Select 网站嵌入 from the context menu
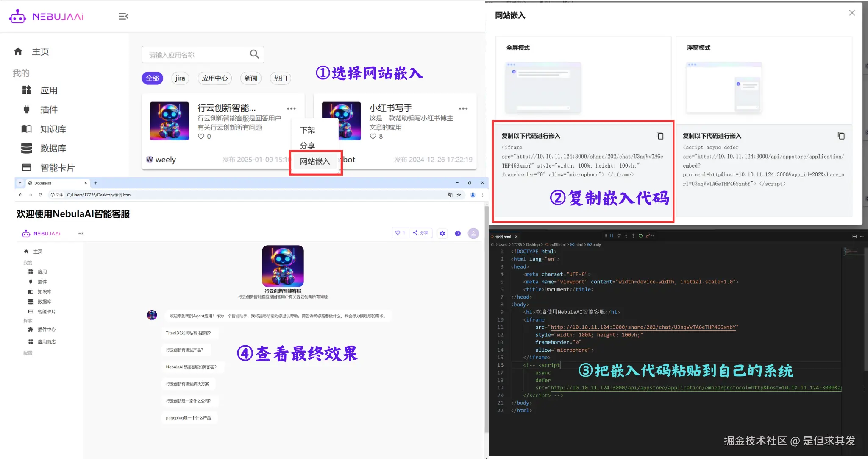Image resolution: width=868 pixels, height=459 pixels. coord(315,161)
